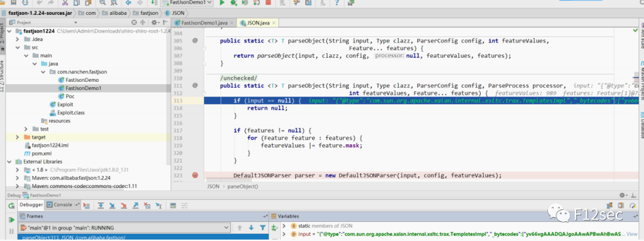Click the Run to Cursor icon
Screen dimensions: 644x241
coord(158,205)
